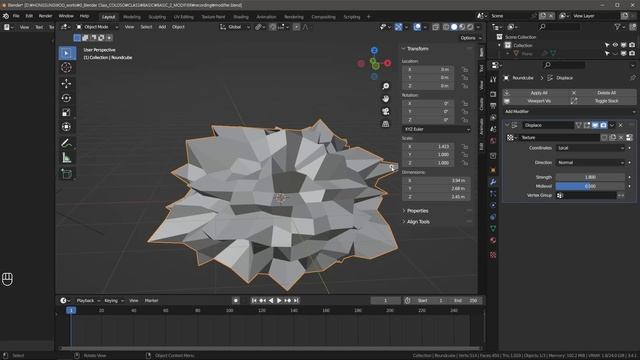This screenshot has width=640, height=360.
Task: Select the Select Box tool
Action: click(x=67, y=53)
